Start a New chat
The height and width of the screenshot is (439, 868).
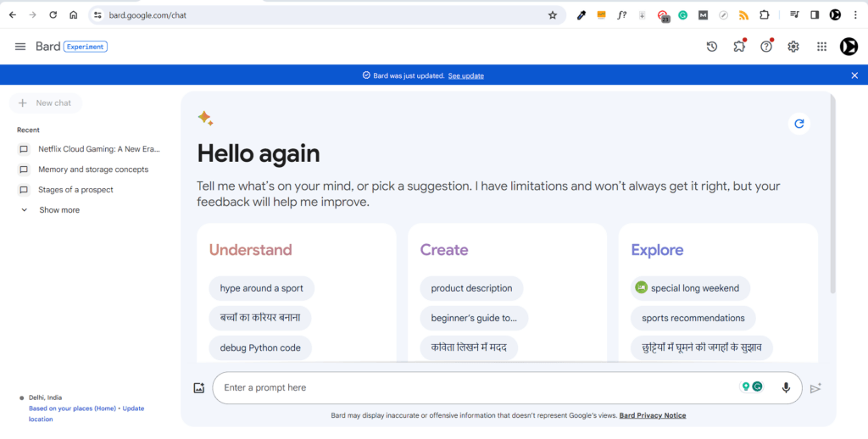point(46,103)
